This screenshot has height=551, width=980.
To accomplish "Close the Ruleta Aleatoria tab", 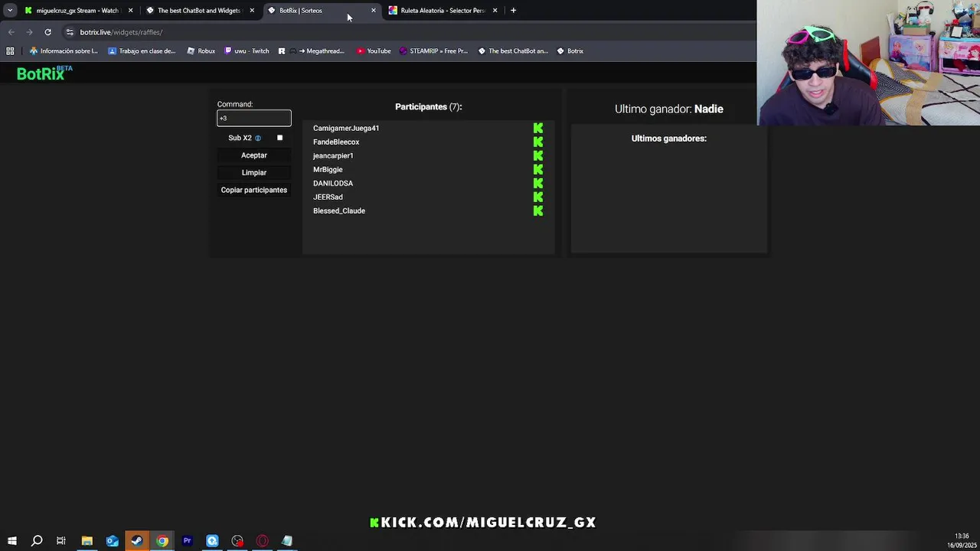I will 495,11.
